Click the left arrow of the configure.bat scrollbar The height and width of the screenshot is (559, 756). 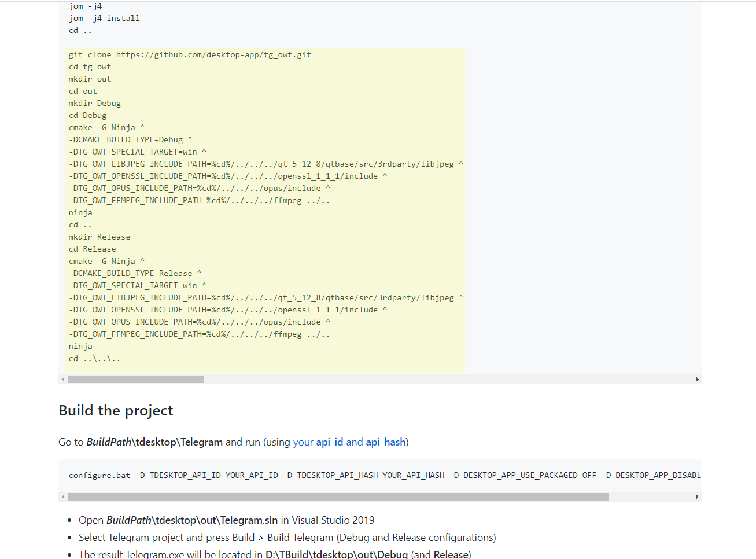point(63,497)
